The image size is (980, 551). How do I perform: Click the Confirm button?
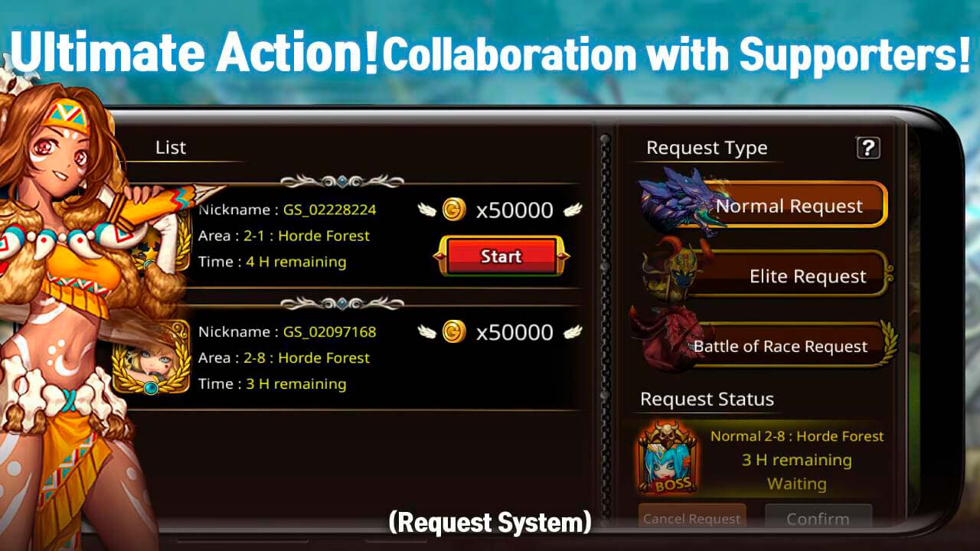coord(818,518)
